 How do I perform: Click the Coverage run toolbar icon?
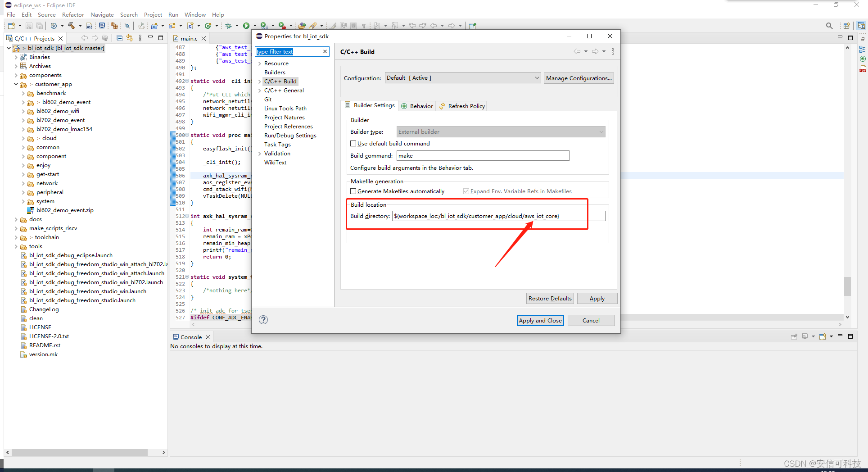264,26
